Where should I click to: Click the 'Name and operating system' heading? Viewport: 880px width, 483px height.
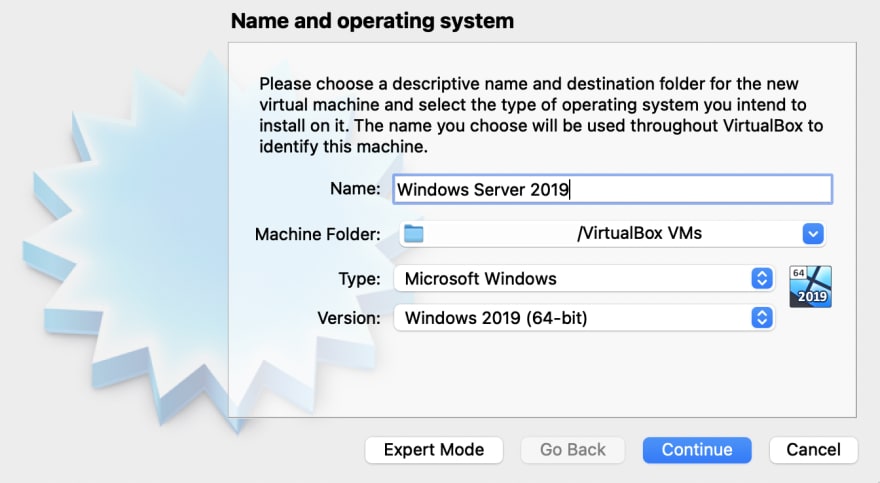pos(372,21)
